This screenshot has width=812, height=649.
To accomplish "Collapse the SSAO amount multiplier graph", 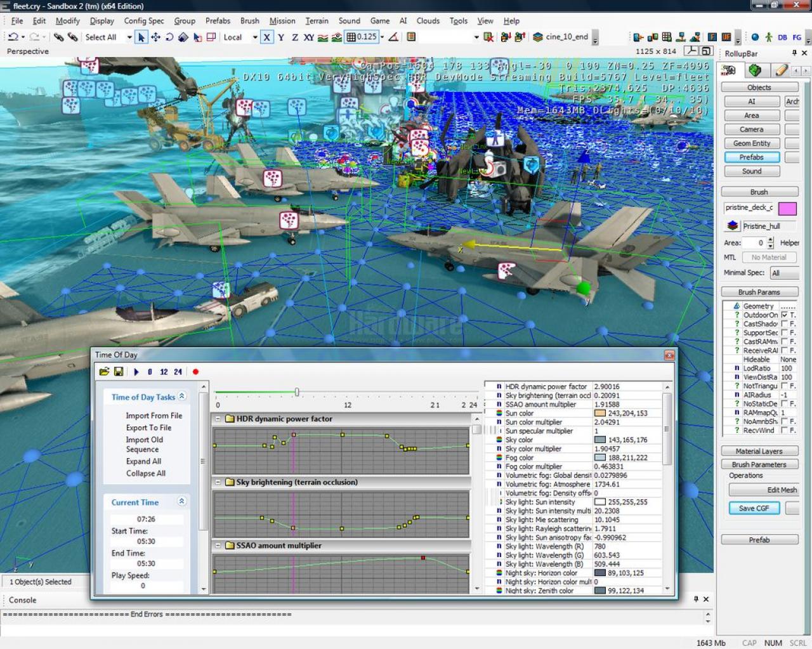I will [218, 546].
